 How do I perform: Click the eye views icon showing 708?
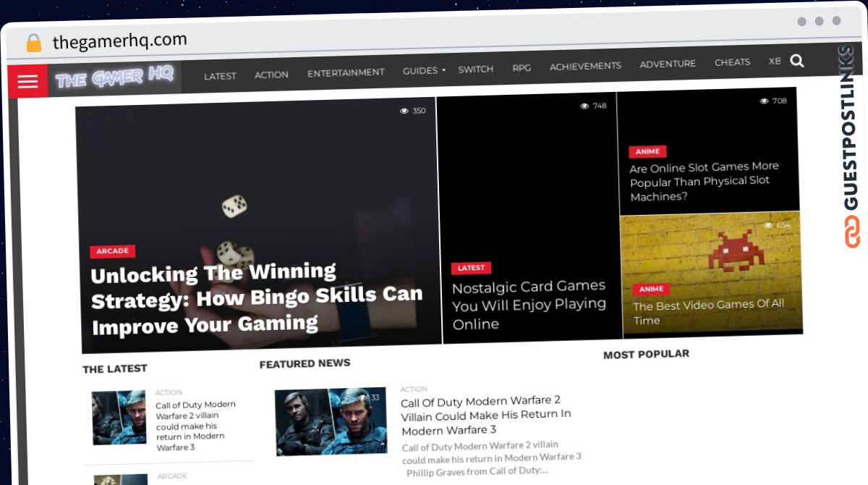(765, 101)
